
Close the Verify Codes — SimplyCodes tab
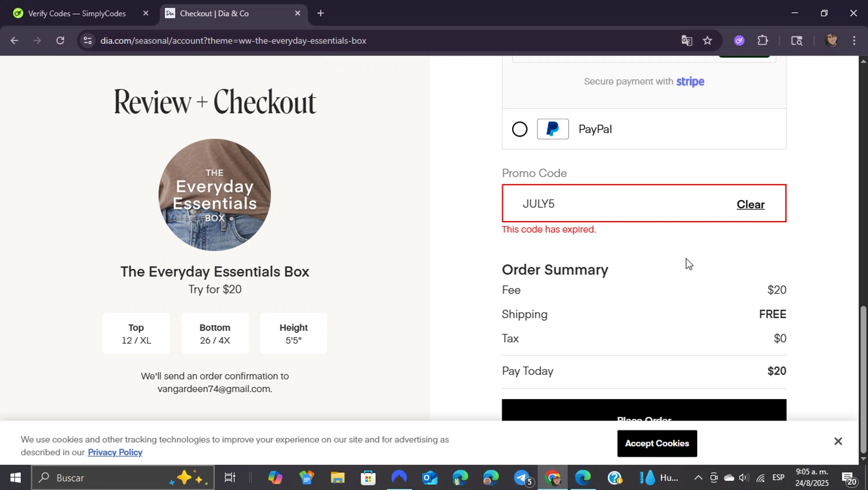pos(146,13)
